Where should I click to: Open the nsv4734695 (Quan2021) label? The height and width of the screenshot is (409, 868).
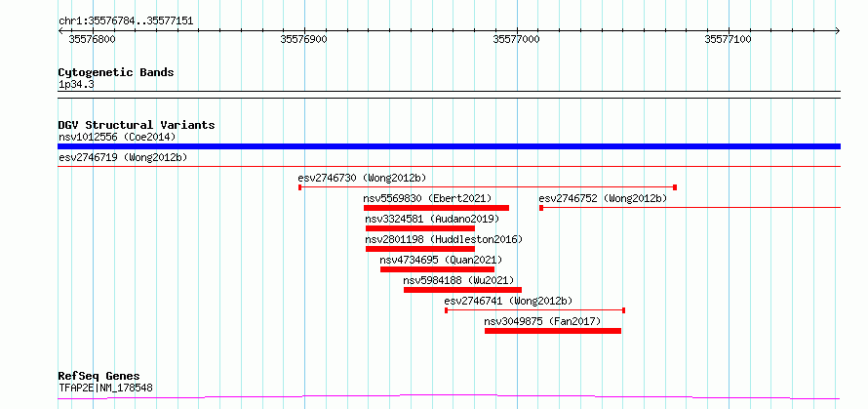(441, 260)
